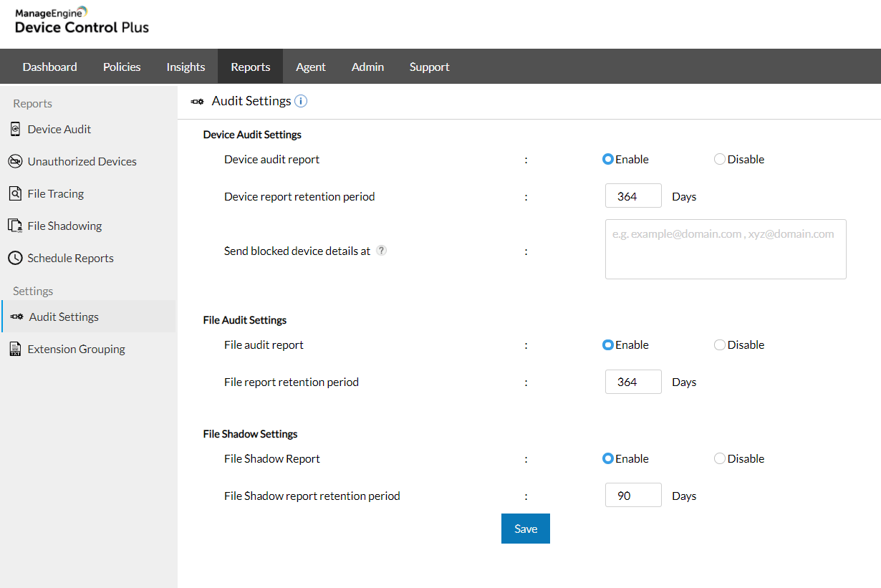Click the Schedule Reports clock icon
The width and height of the screenshot is (881, 588).
pyautogui.click(x=15, y=259)
